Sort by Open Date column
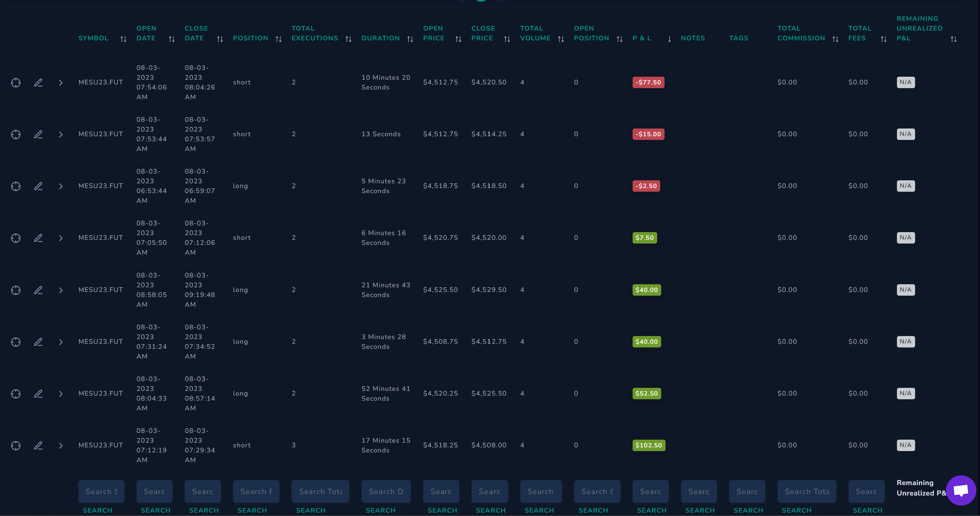This screenshot has width=980, height=516. [x=172, y=39]
